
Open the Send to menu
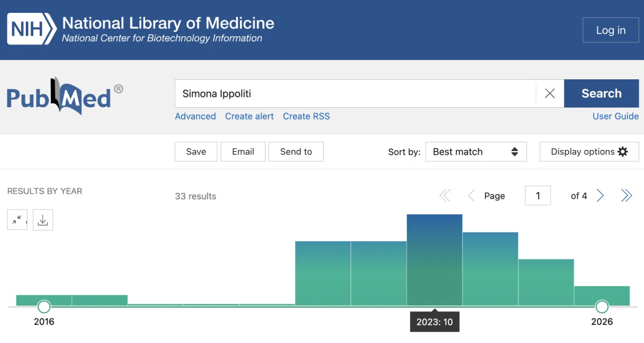296,152
